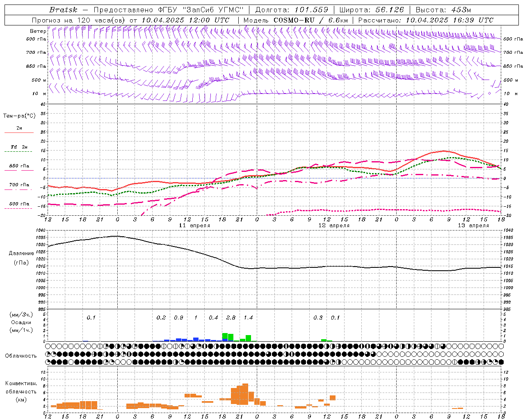Click the tallest green precipitation bar

[225, 337]
